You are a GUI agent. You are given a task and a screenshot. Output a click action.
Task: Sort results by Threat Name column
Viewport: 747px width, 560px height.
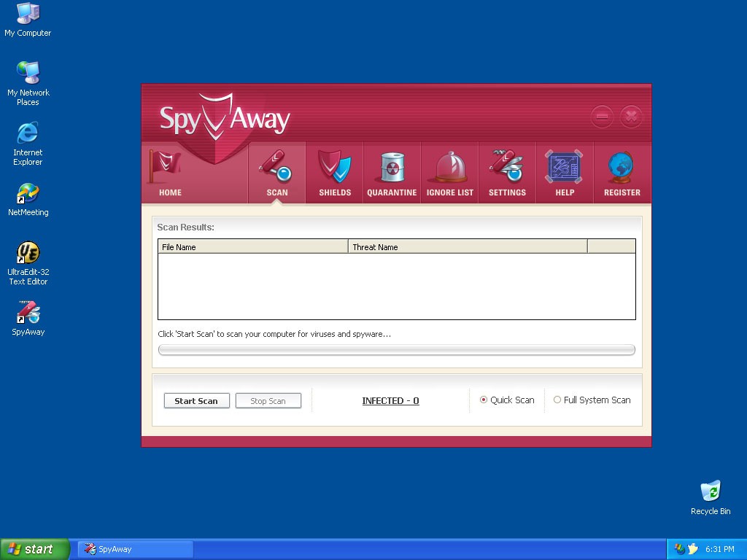467,247
